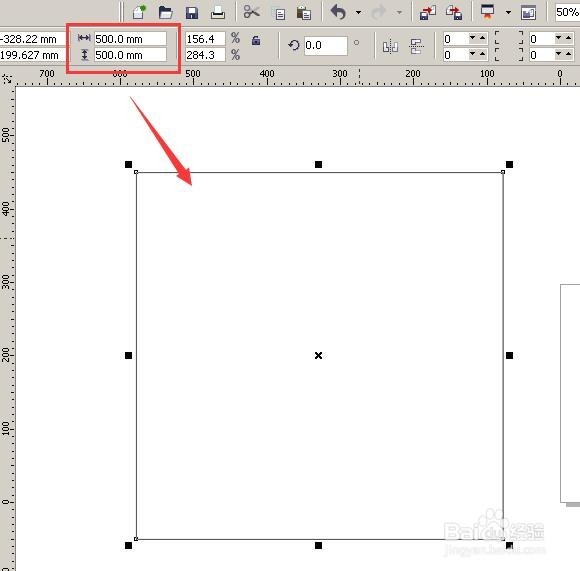Click the bottom-center selection handle
The width and height of the screenshot is (580, 571).
pyautogui.click(x=318, y=545)
